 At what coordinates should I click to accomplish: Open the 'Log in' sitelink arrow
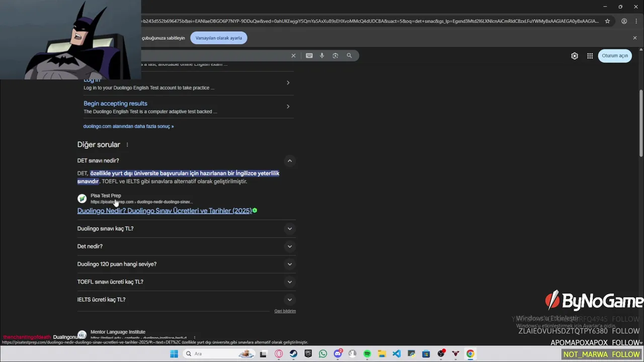pyautogui.click(x=288, y=83)
